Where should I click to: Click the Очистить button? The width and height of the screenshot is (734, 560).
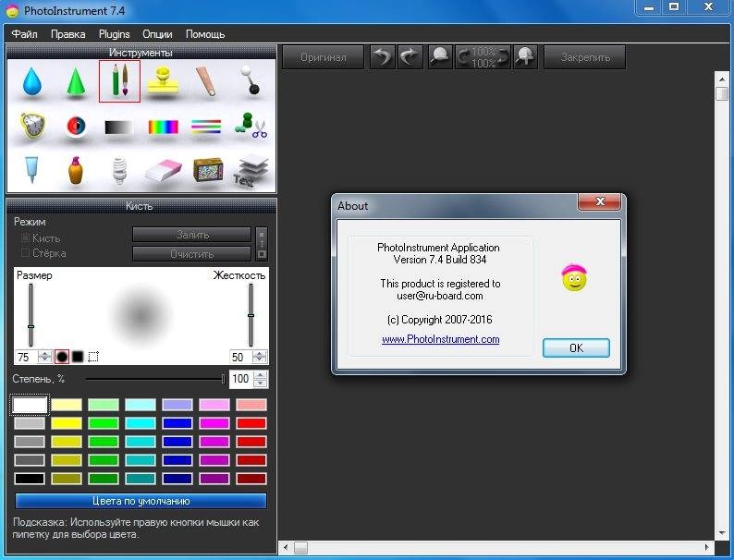click(192, 254)
